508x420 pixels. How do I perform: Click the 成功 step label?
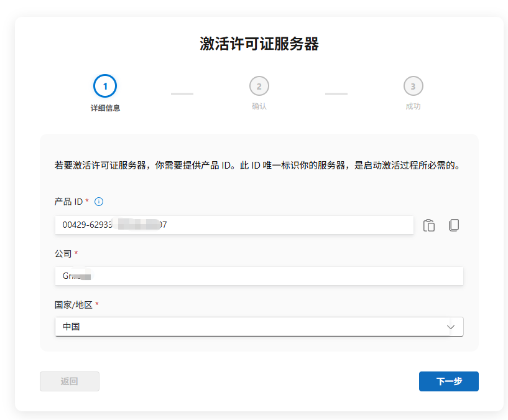click(413, 106)
